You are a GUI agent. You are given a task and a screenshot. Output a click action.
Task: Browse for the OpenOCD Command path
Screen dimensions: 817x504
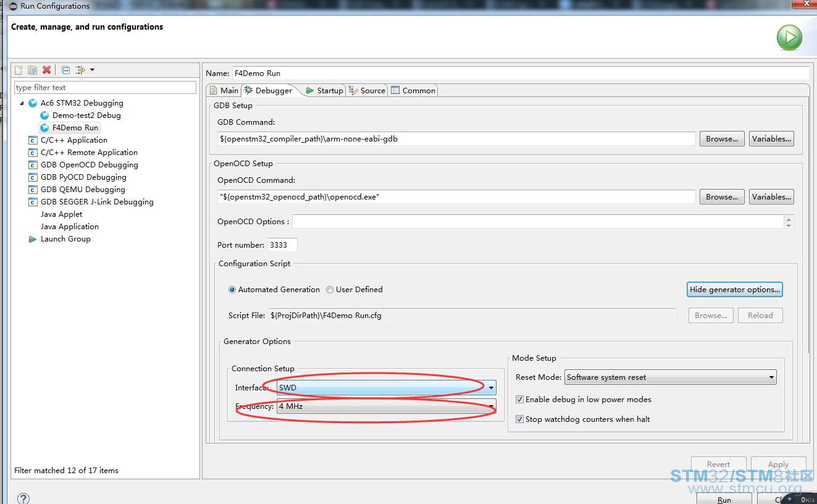tap(722, 197)
